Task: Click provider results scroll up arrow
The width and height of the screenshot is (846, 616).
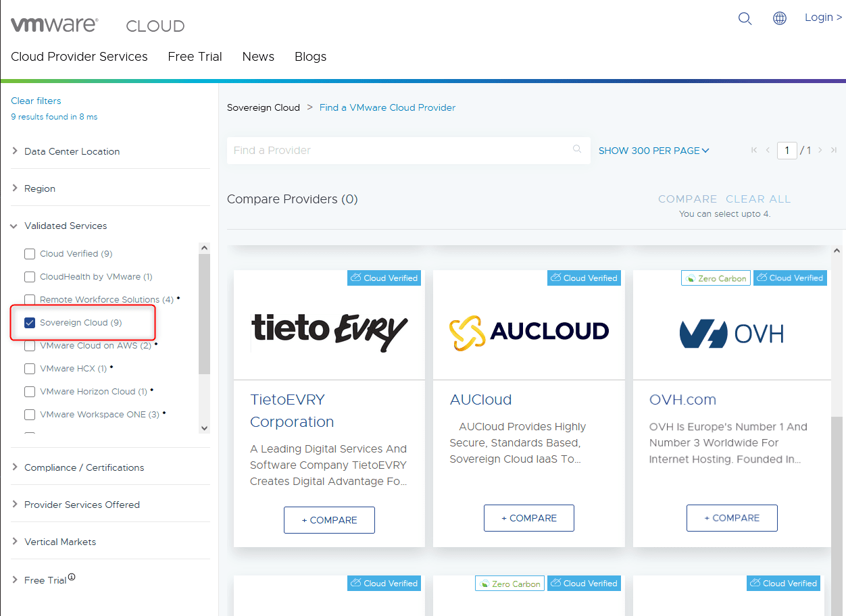Action: point(837,251)
